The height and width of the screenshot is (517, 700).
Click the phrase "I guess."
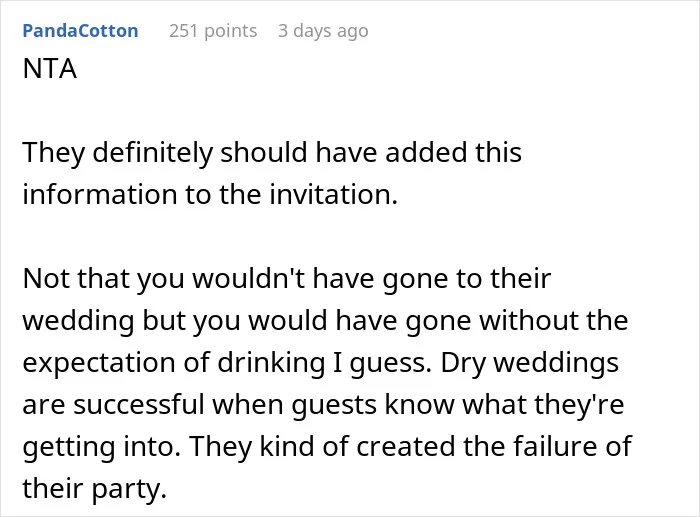click(x=383, y=363)
